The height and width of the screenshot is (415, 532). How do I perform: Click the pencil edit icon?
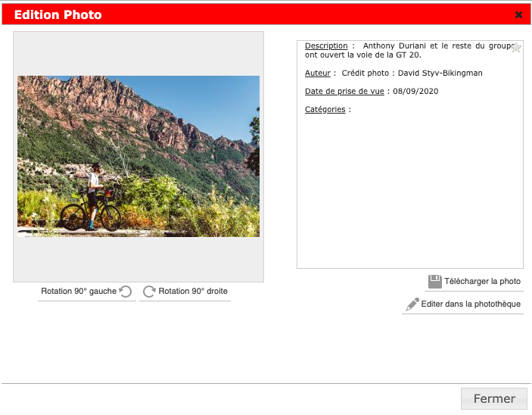click(412, 304)
